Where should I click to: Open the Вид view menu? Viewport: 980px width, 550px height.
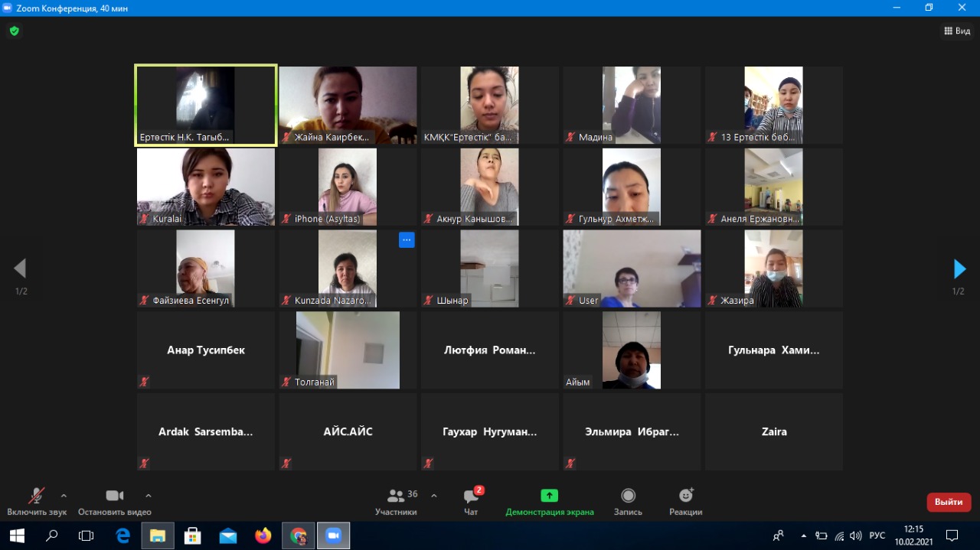coord(957,31)
